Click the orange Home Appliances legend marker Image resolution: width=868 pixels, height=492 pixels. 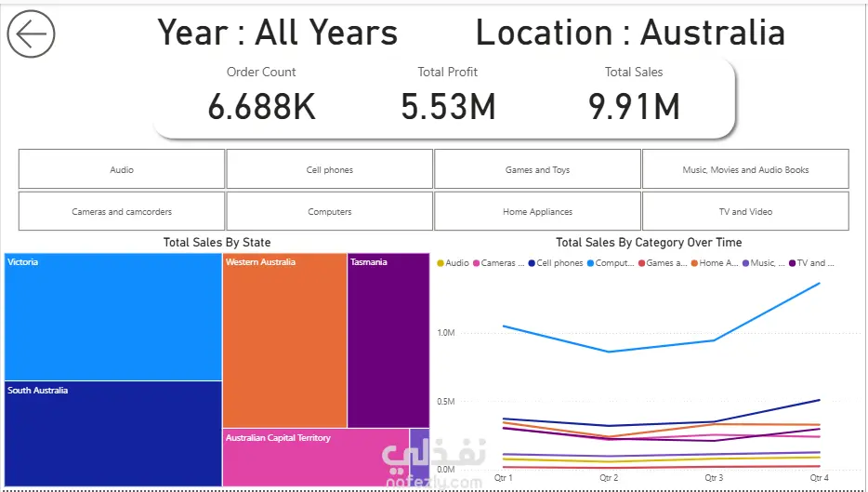tap(694, 263)
